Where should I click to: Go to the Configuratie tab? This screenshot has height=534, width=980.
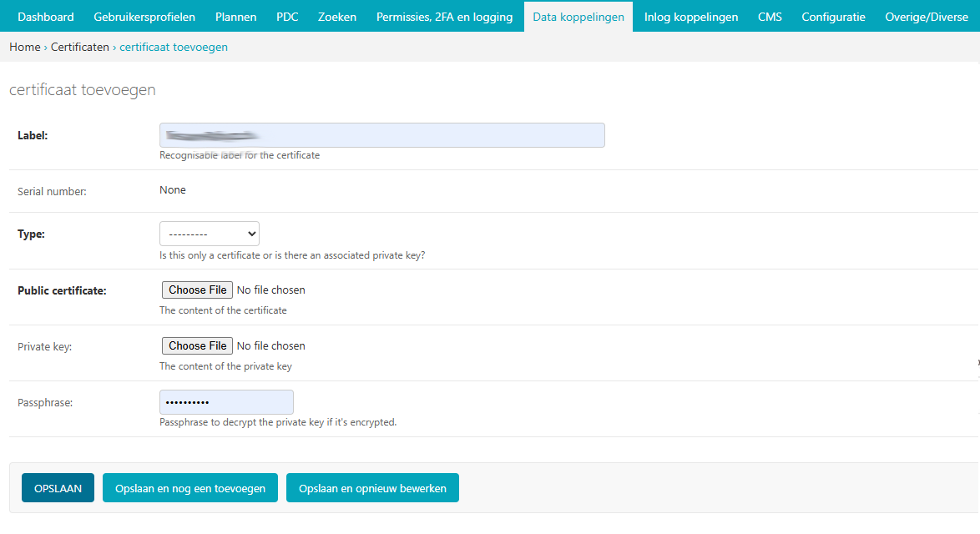[833, 16]
